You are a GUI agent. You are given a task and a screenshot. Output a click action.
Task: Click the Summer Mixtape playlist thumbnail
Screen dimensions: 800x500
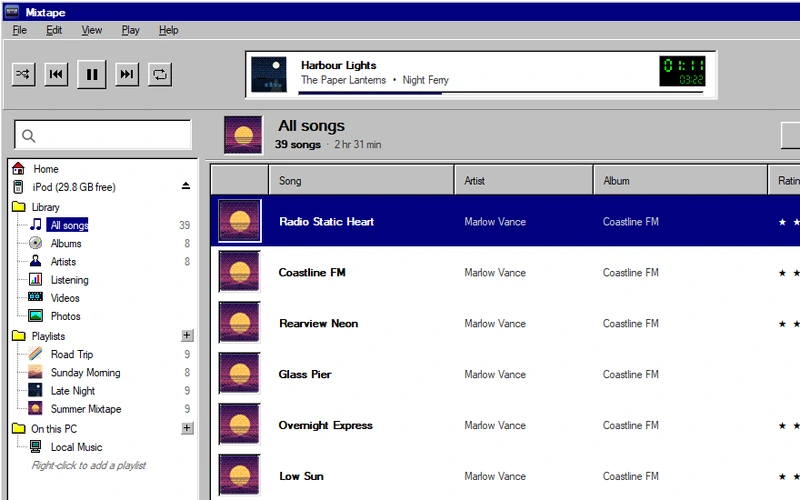tap(35, 408)
